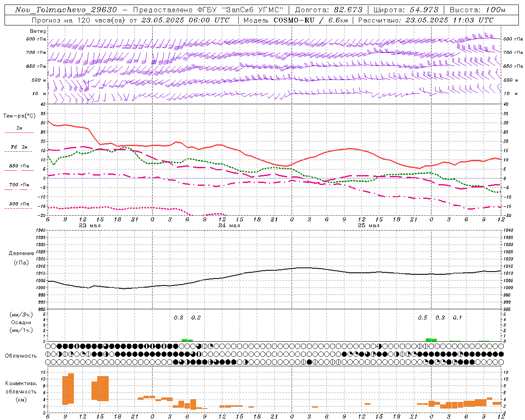Click the '0.2' precipitation amount value

click(x=196, y=318)
